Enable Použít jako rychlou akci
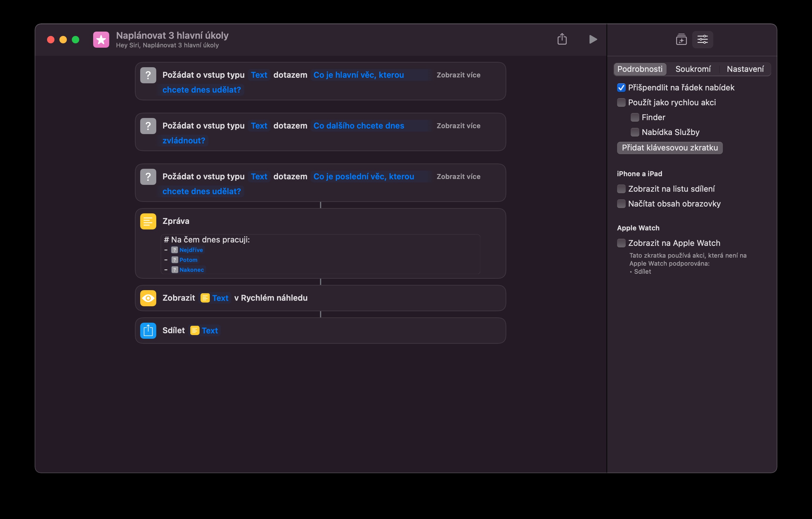812x519 pixels. 621,102
